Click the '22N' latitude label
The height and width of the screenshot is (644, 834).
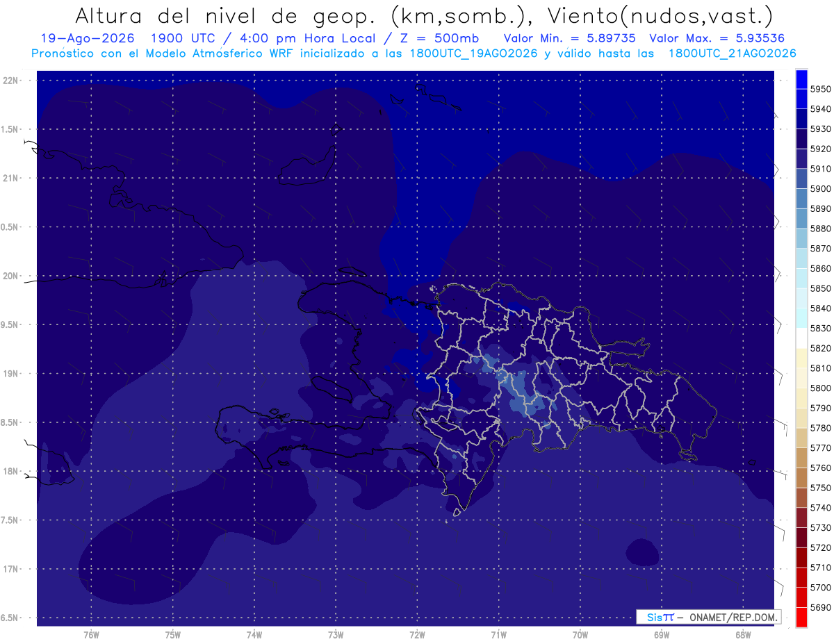[x=11, y=80]
